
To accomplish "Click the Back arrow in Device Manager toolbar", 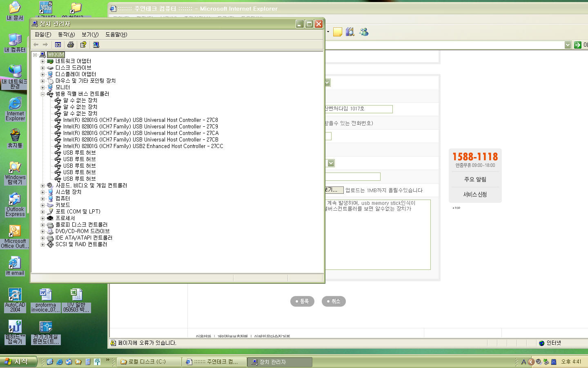I will pyautogui.click(x=36, y=45).
